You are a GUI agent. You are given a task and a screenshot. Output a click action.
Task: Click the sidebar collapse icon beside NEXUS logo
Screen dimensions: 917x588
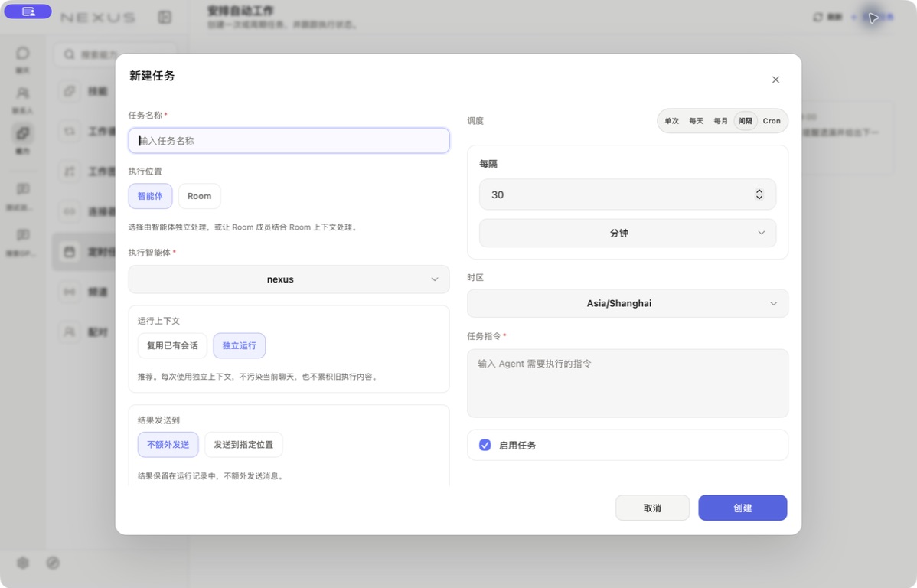pos(165,17)
